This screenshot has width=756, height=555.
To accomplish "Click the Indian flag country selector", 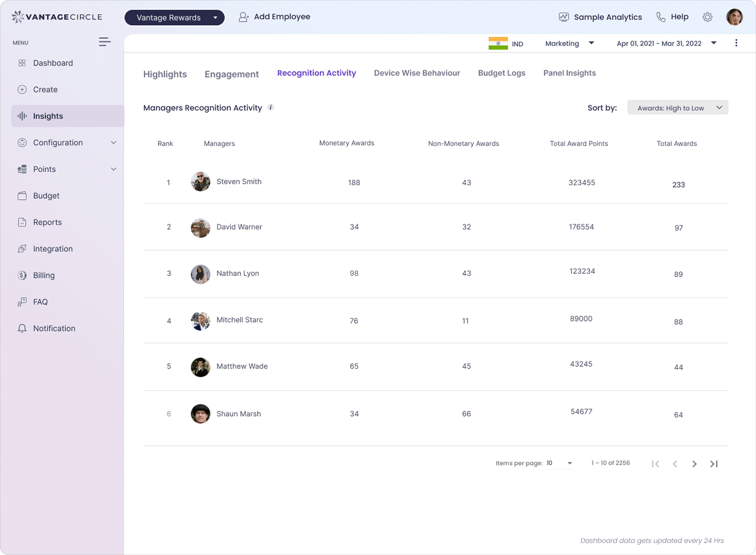I will point(498,43).
